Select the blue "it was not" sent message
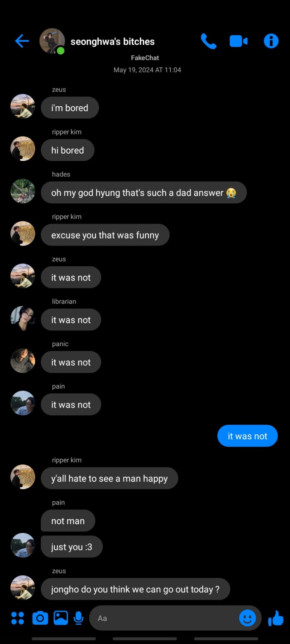This screenshot has width=290, height=644. [x=247, y=436]
